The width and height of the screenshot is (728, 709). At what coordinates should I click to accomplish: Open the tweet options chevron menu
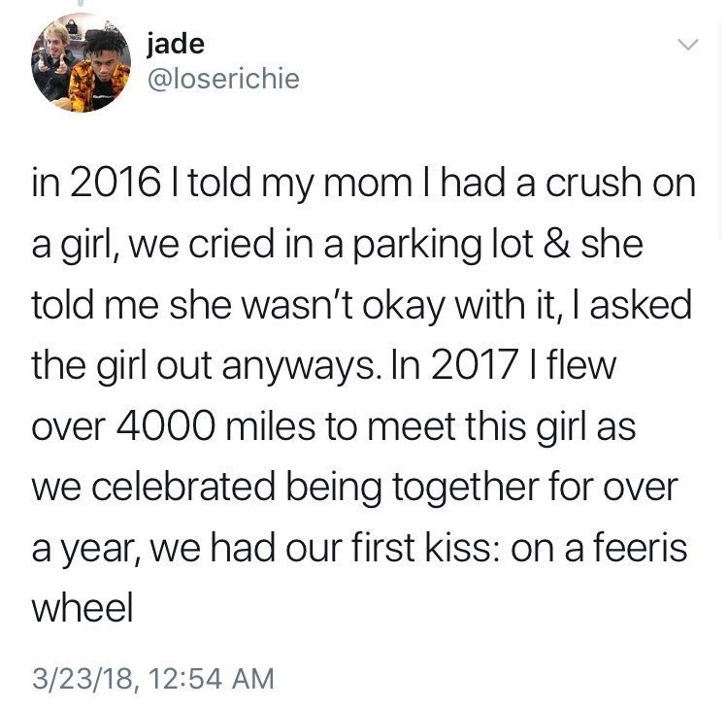coord(687,45)
